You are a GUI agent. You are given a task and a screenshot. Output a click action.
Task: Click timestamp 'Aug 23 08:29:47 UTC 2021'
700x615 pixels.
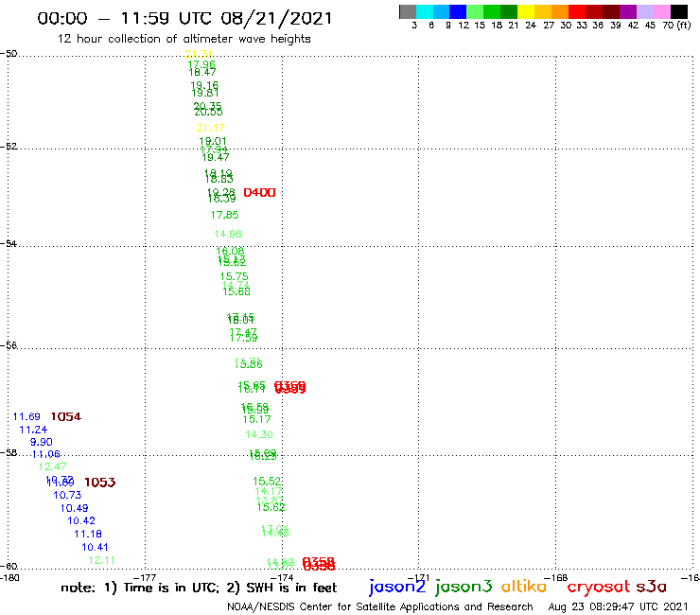coord(618,607)
